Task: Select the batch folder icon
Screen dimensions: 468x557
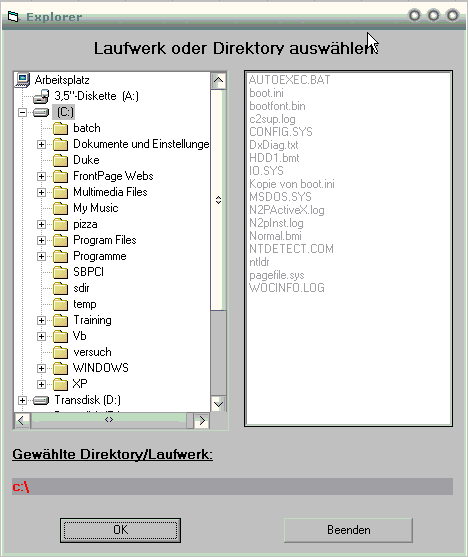Action: pos(60,128)
